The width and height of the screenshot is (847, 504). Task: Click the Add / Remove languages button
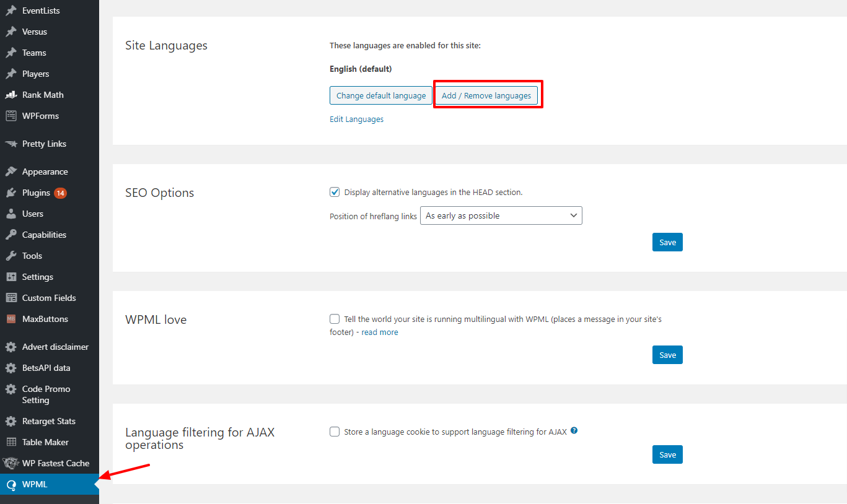(486, 95)
